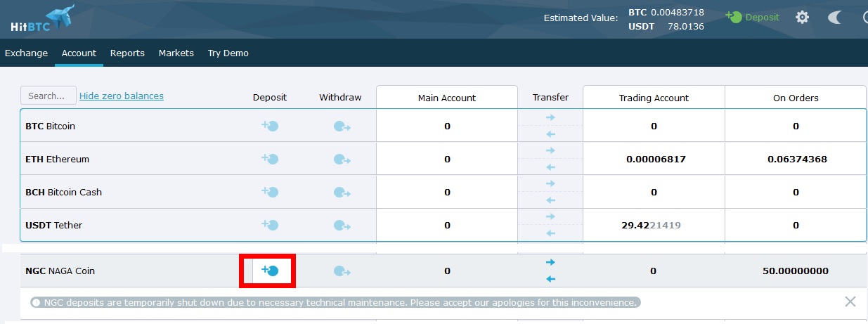
Task: Select the NGC NAGA Coin row label
Action: pos(60,271)
